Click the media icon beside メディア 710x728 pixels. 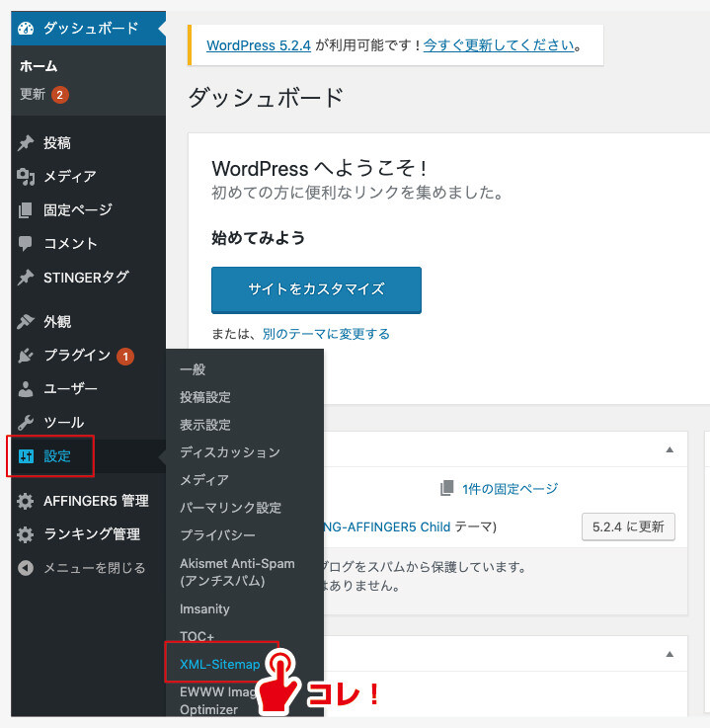(27, 177)
